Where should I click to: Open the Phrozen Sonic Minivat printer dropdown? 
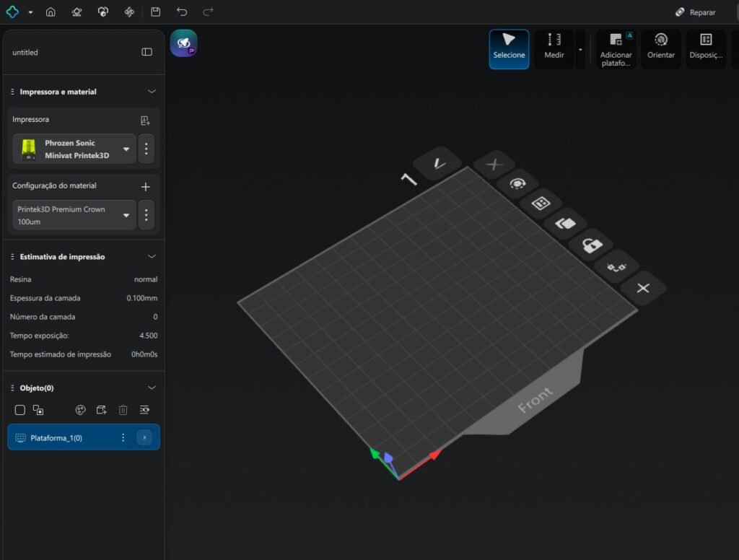(x=126, y=149)
